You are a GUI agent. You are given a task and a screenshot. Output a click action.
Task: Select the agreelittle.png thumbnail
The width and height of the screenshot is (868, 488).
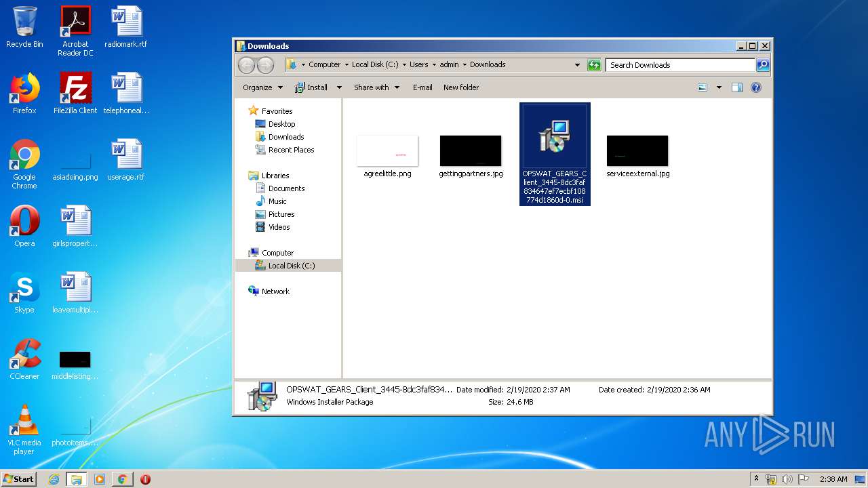coord(387,157)
